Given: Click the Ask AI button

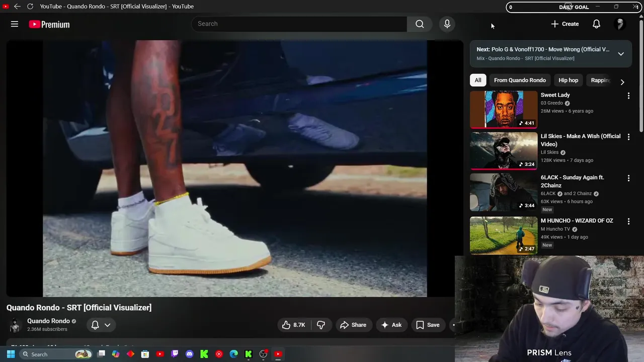Looking at the screenshot, I should point(391,325).
